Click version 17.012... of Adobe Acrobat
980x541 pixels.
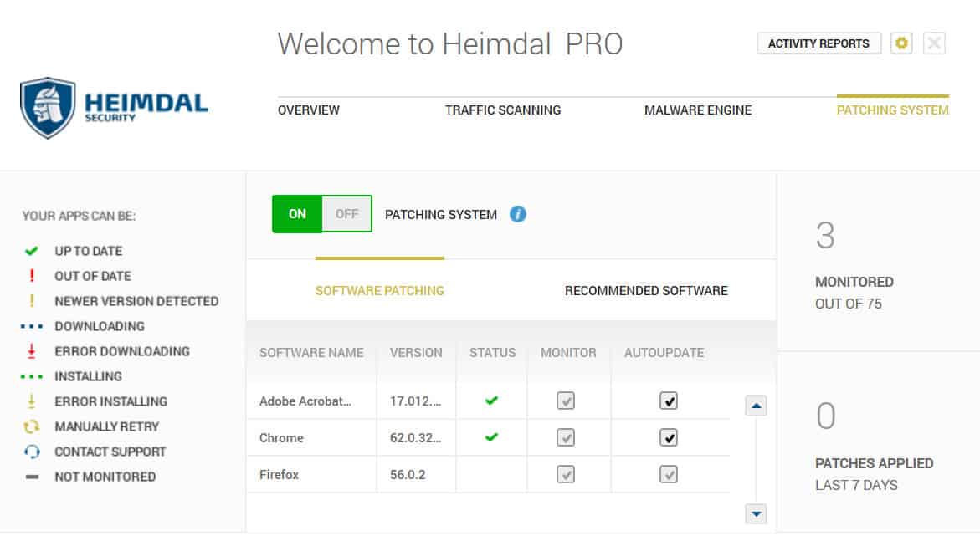(415, 401)
